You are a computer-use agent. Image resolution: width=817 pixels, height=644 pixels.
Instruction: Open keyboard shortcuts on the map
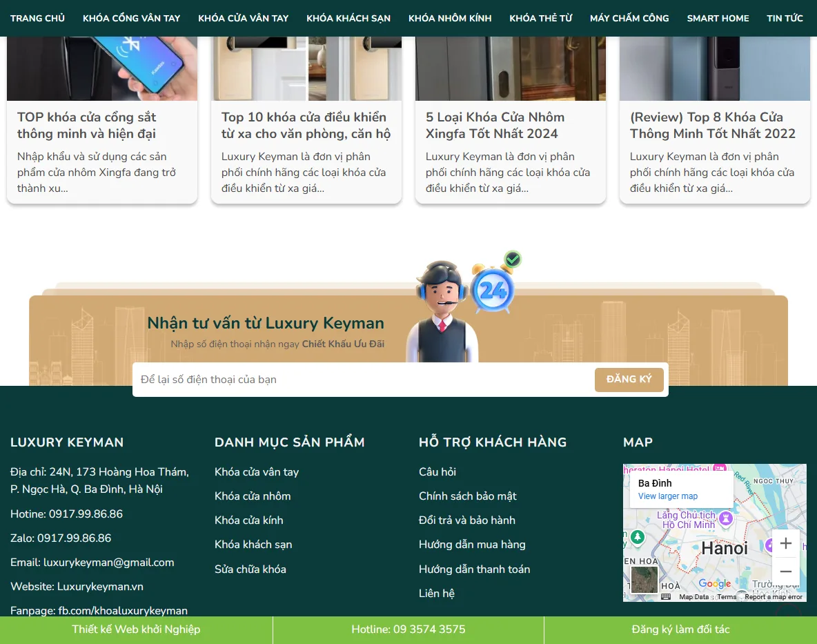(x=667, y=595)
